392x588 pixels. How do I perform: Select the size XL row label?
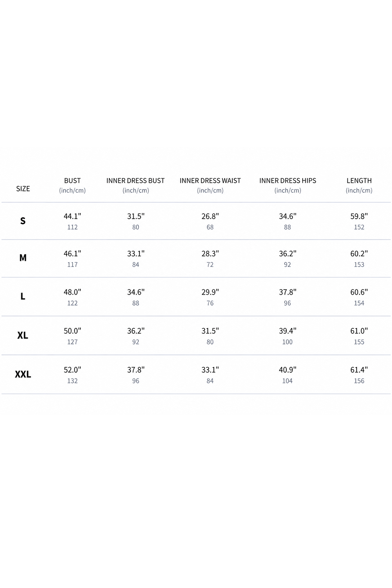(x=23, y=335)
